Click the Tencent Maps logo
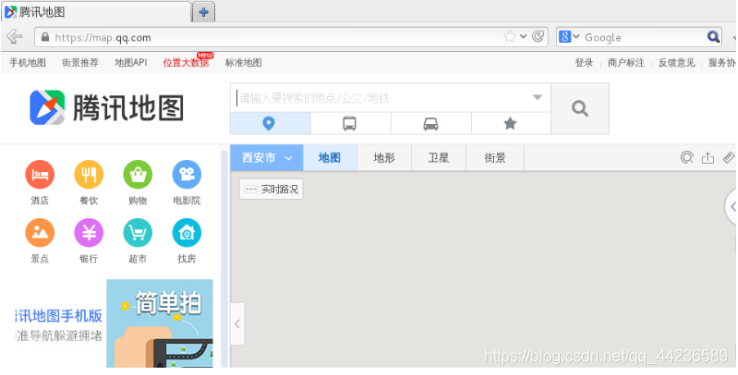This screenshot has height=375, width=738. coord(106,108)
